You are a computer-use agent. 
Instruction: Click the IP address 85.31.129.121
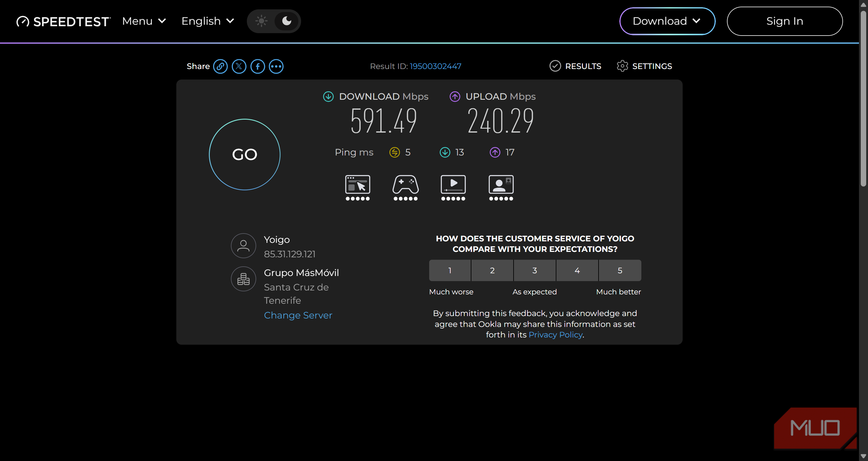click(289, 254)
